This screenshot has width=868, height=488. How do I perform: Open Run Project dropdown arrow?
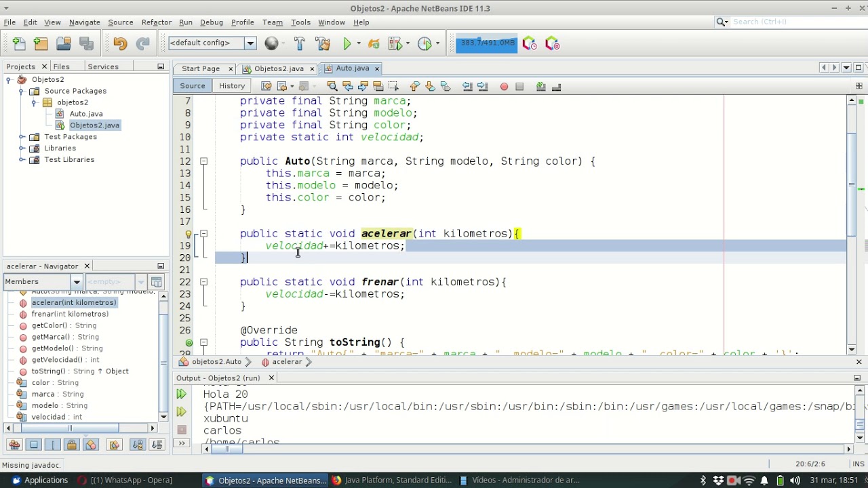tap(359, 44)
